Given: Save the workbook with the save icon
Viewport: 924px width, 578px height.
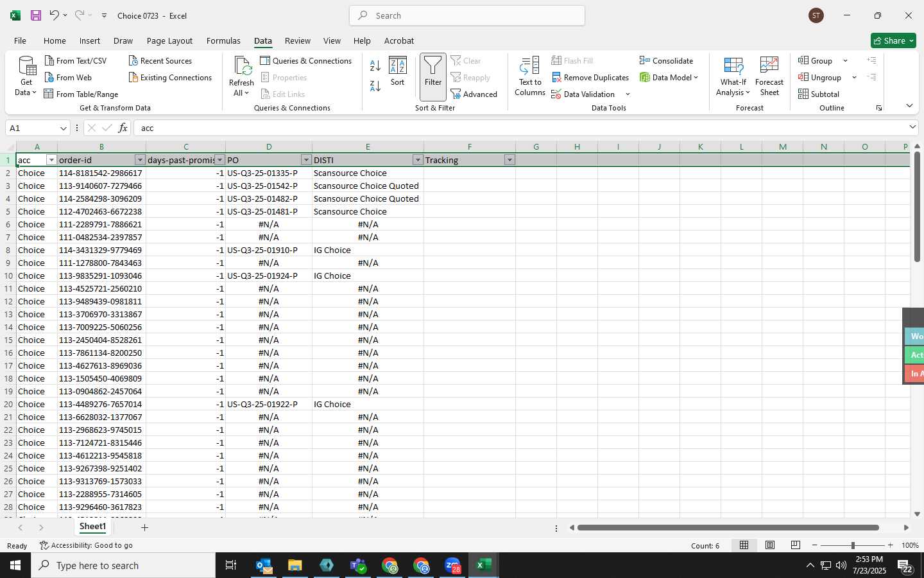Looking at the screenshot, I should [36, 15].
